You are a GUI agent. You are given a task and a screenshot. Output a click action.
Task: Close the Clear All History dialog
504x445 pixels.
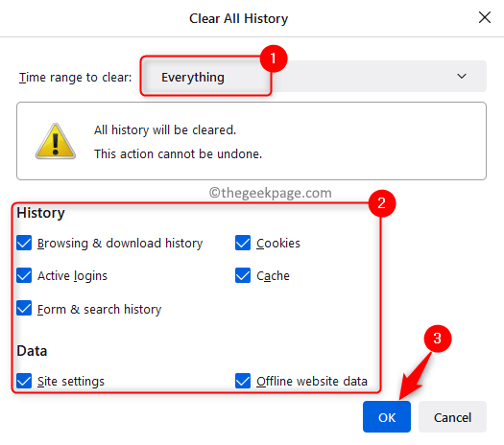coord(485,17)
